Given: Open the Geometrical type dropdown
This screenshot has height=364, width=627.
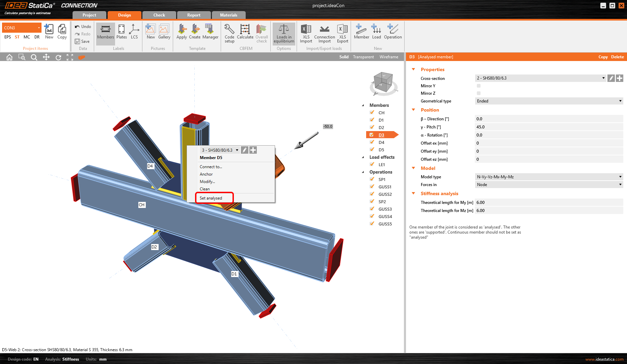Looking at the screenshot, I should tap(549, 101).
